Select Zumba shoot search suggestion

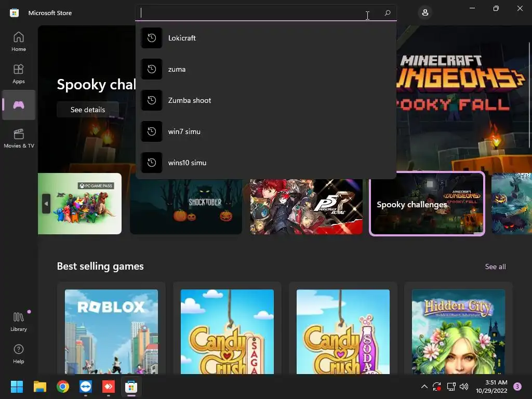265,100
